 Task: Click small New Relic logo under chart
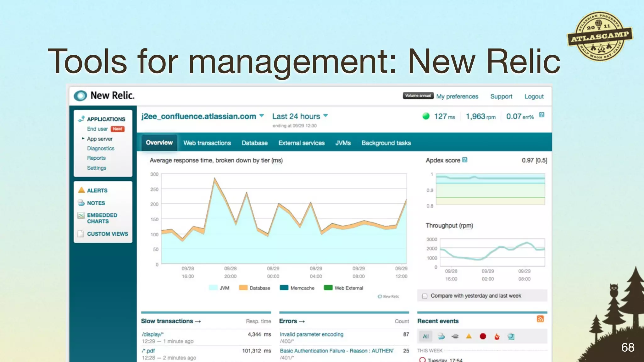pyautogui.click(x=388, y=296)
